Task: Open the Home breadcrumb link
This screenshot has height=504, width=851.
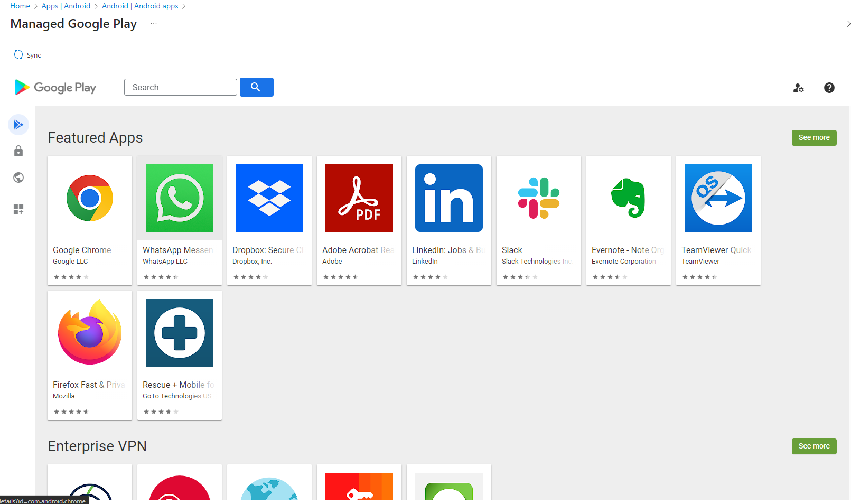Action: (x=20, y=6)
